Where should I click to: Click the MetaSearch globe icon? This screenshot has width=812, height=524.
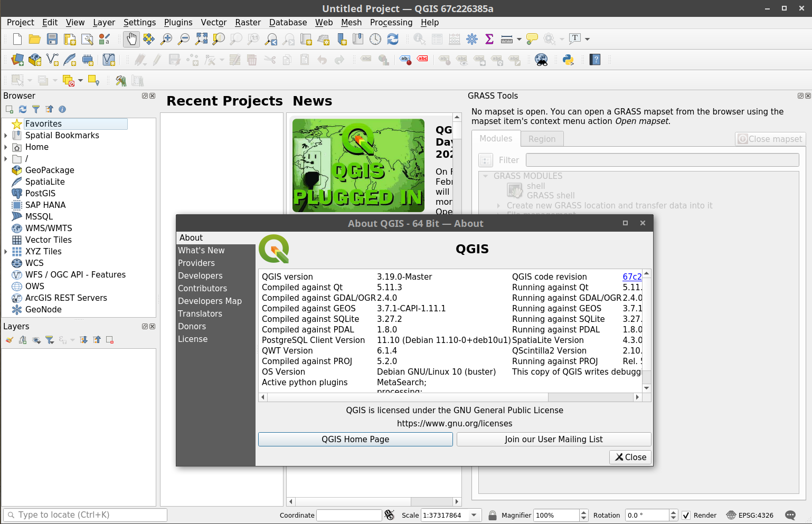(541, 60)
